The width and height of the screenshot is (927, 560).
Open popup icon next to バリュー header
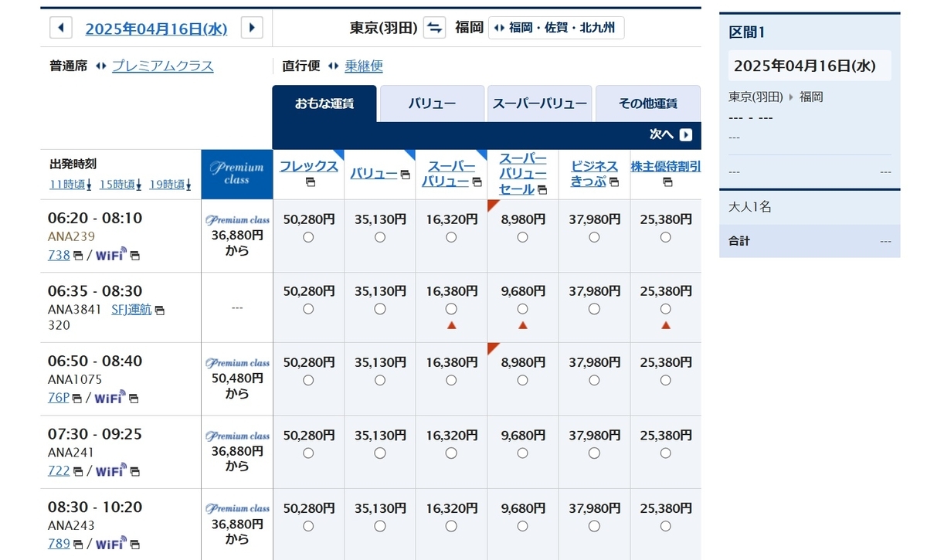click(405, 175)
